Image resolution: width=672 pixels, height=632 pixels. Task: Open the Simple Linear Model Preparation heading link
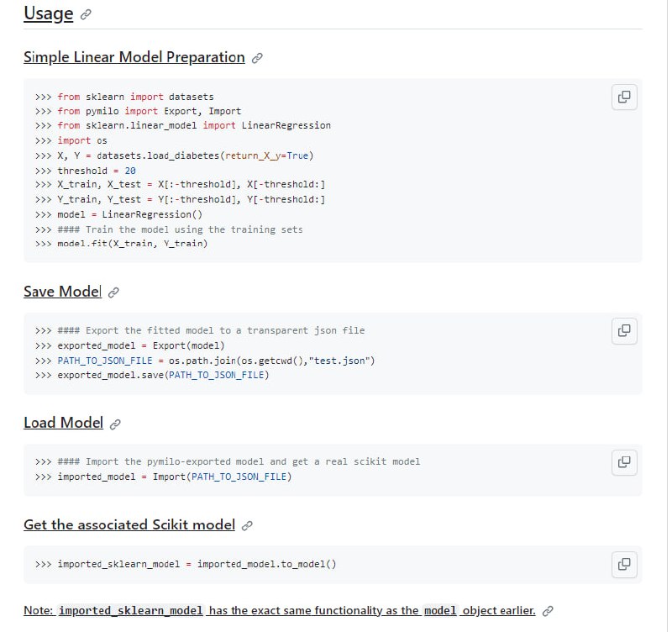tap(134, 57)
